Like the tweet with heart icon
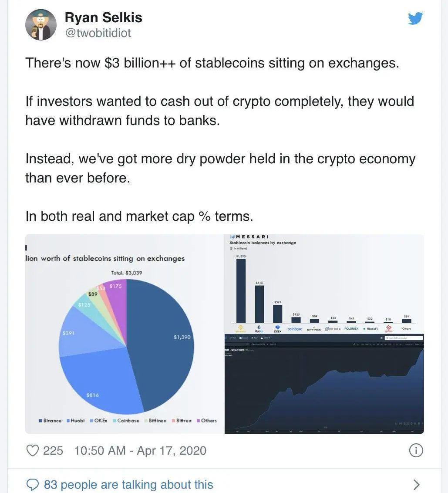The width and height of the screenshot is (448, 493). pyautogui.click(x=33, y=450)
